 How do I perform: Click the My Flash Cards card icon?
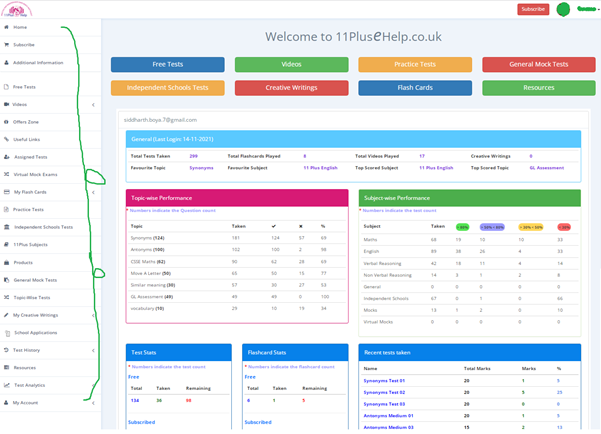coord(7,192)
